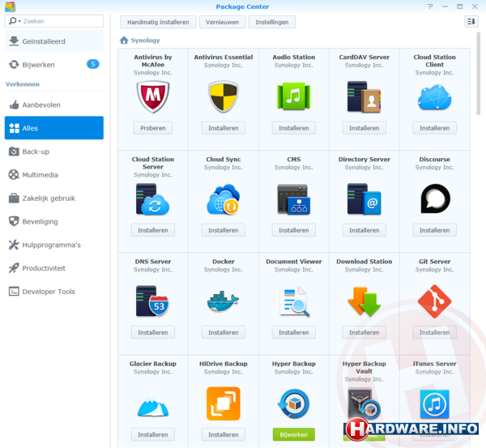Install the Directory Server package
This screenshot has height=448, width=486.
(364, 230)
